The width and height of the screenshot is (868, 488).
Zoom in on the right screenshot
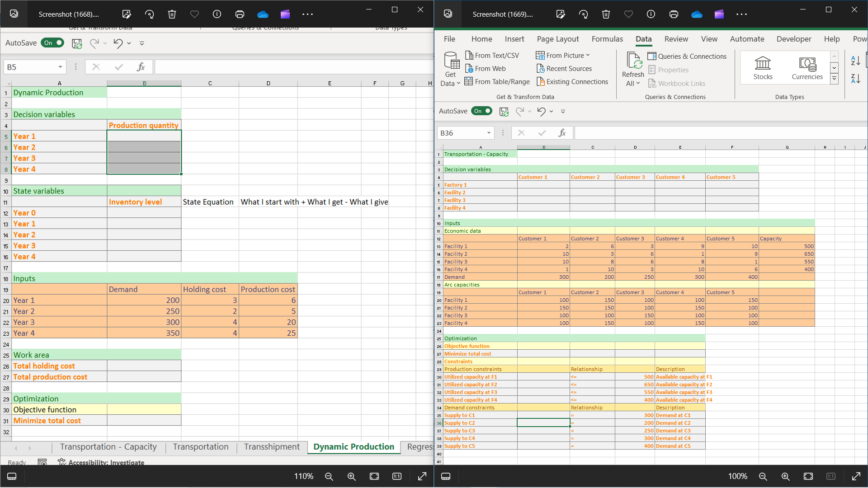coord(785,476)
